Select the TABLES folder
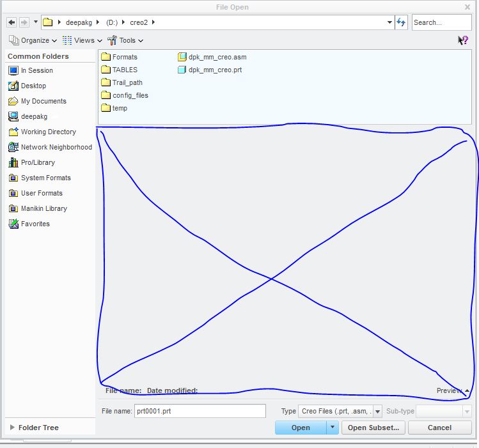 tap(119, 70)
